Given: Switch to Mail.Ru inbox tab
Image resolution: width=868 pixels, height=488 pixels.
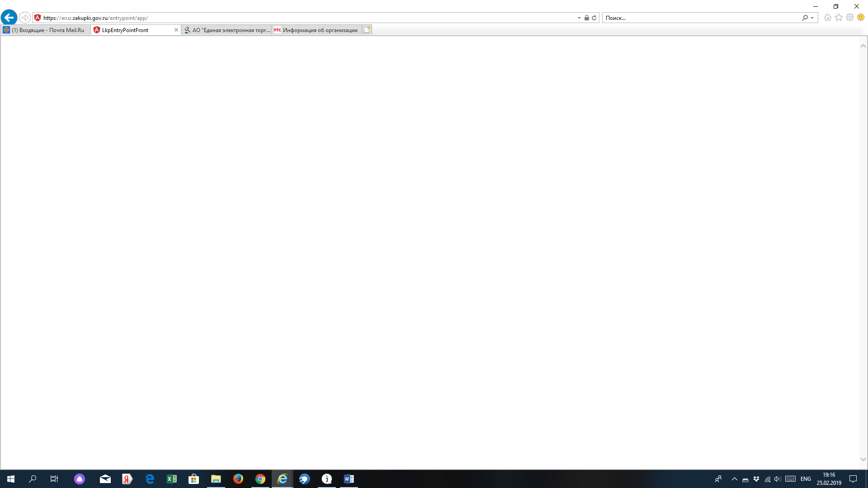Looking at the screenshot, I should (x=45, y=30).
